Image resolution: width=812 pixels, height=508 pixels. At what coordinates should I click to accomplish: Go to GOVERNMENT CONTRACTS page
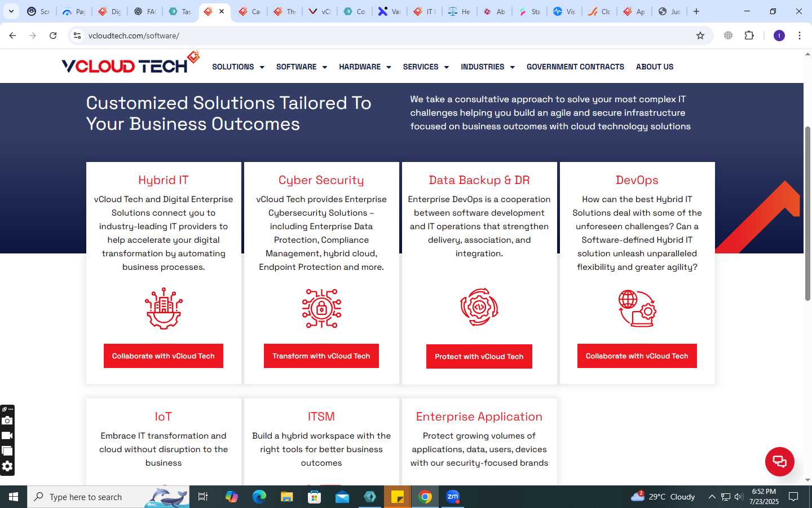point(575,67)
